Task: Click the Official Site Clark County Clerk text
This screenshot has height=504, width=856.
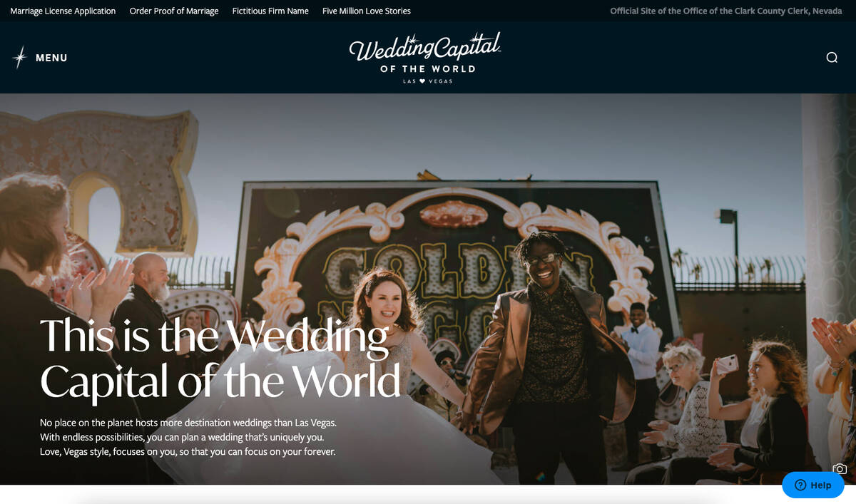Action: point(726,11)
